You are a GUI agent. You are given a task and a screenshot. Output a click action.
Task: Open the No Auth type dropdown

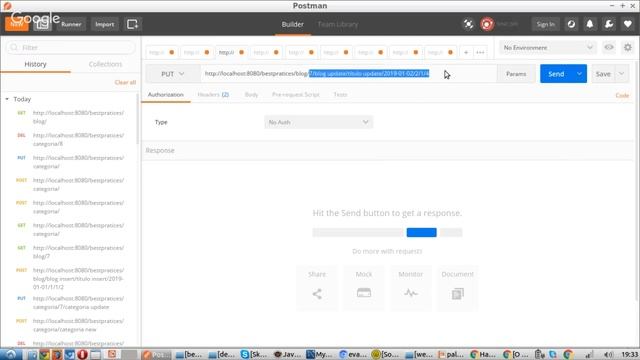click(x=318, y=122)
